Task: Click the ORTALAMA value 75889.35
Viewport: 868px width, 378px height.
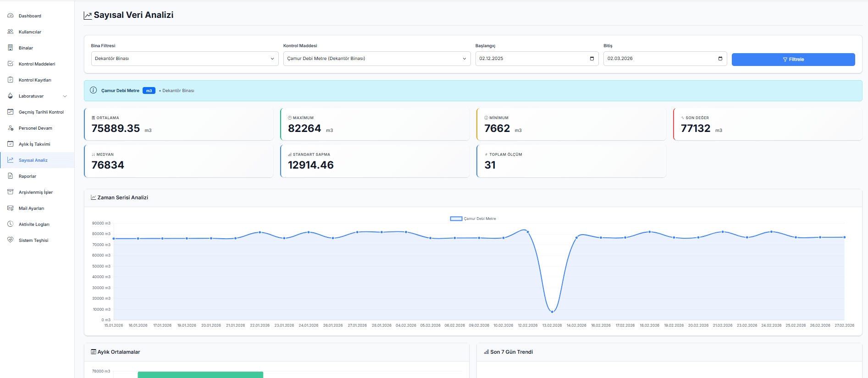Action: tap(116, 128)
